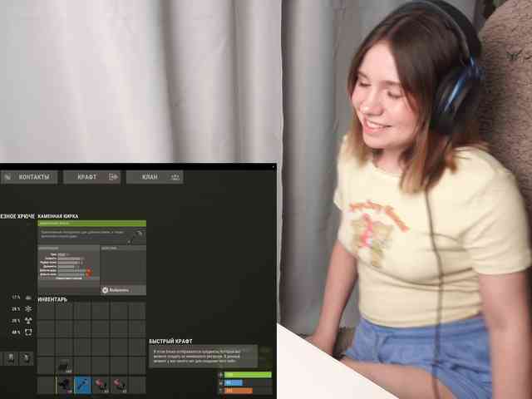Click the radiation protection icon

pos(28,320)
